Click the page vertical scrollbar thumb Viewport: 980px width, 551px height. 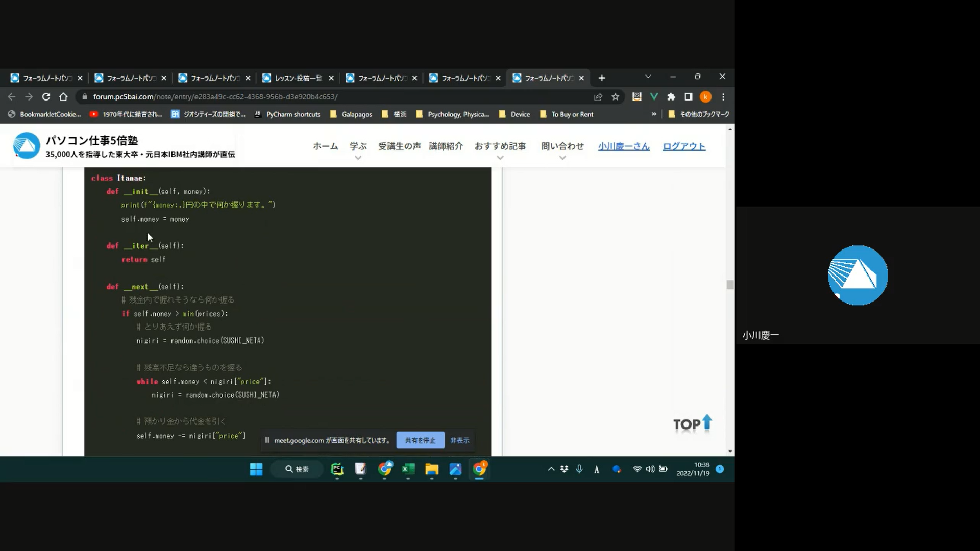coord(730,285)
